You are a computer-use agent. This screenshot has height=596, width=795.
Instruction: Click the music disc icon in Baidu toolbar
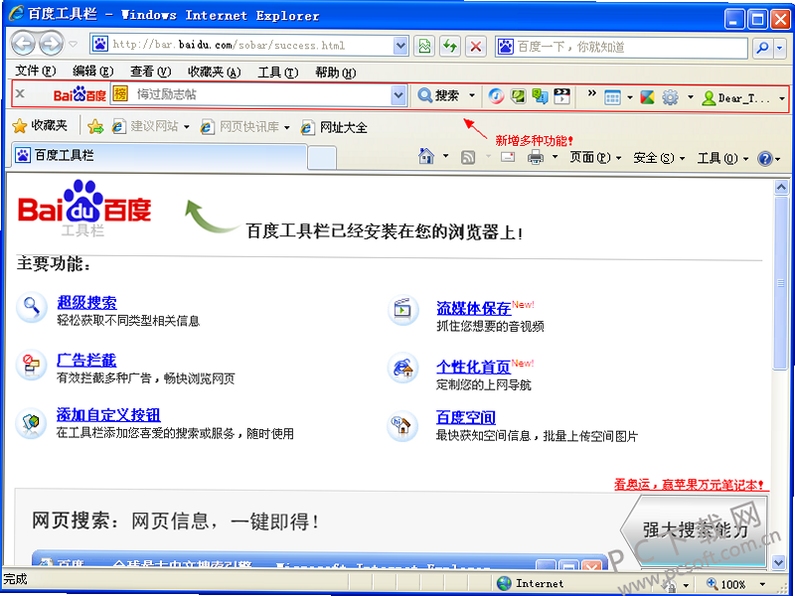click(496, 96)
